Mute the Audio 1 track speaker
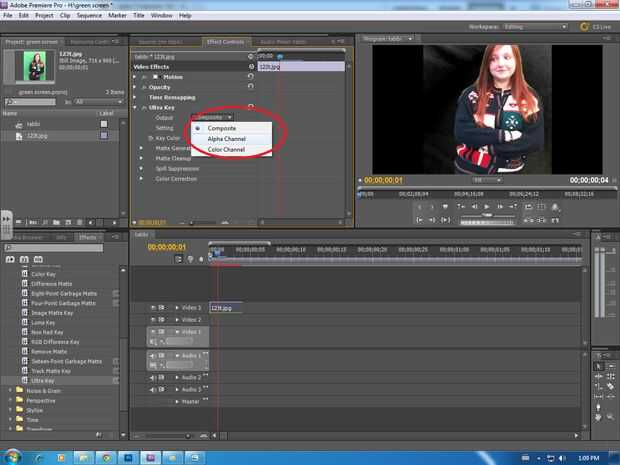 tap(153, 356)
